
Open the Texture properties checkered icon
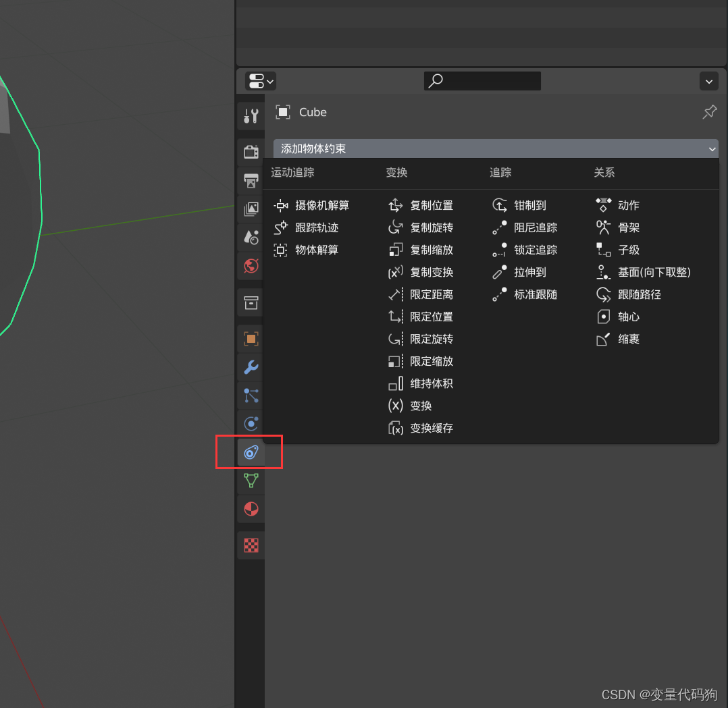[x=250, y=545]
